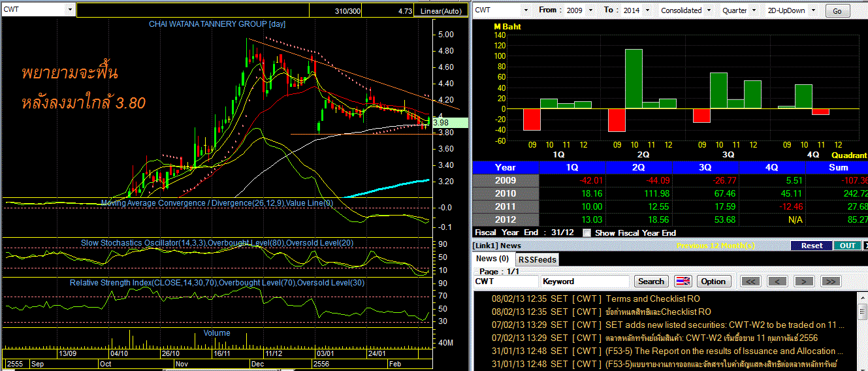Click the Go button
Screen dimensions: 868x371
coord(837,11)
